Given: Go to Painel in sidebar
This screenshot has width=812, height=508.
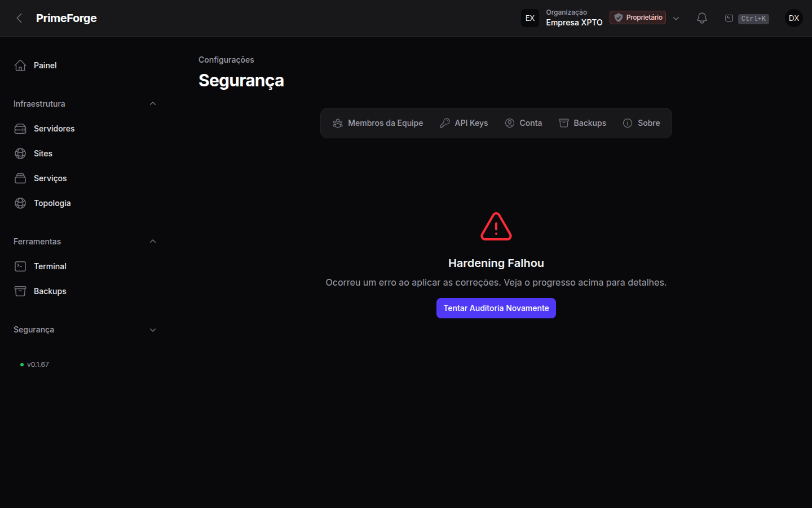Looking at the screenshot, I should tap(85, 65).
